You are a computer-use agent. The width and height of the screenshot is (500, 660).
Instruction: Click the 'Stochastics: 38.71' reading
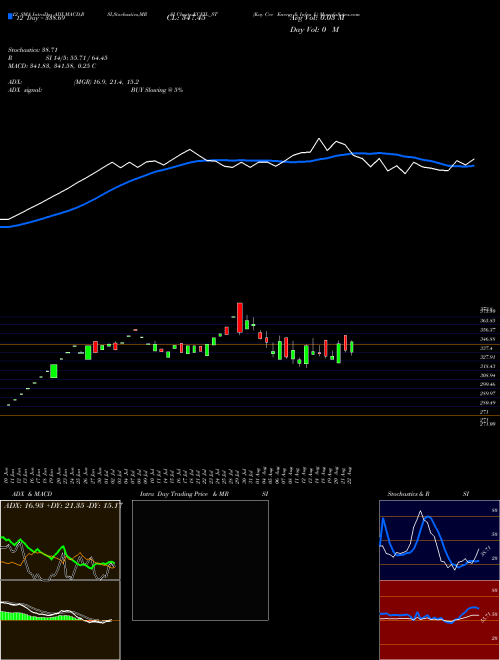[x=32, y=50]
